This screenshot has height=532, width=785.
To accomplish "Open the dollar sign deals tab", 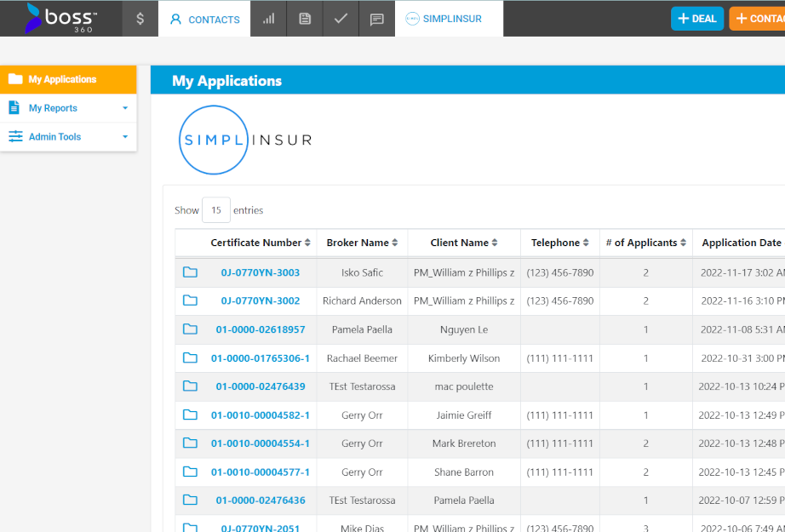I will click(x=140, y=19).
